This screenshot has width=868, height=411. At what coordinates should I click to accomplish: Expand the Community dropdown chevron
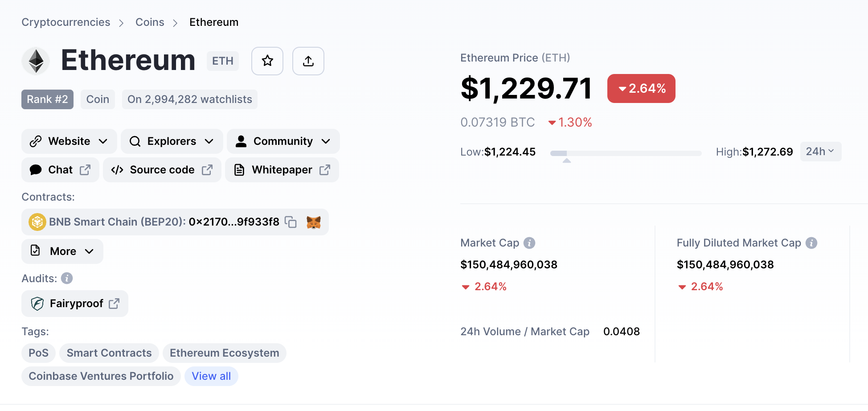(x=326, y=141)
